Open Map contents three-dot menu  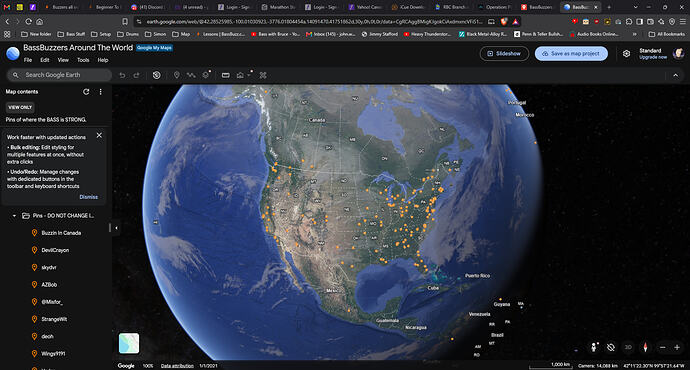100,92
